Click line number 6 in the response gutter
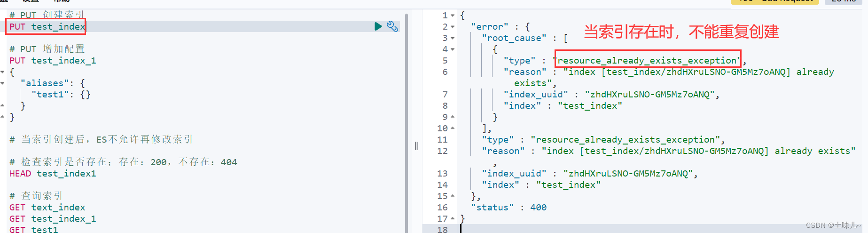 [x=445, y=72]
